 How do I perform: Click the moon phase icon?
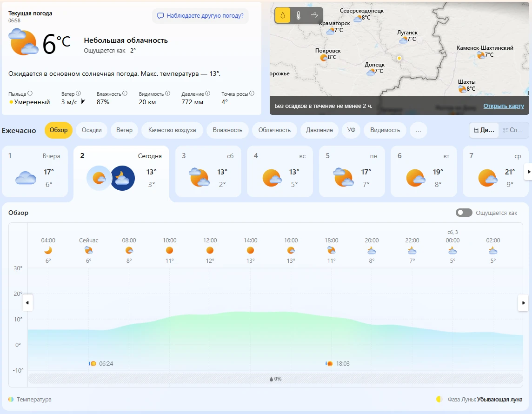pos(439,400)
